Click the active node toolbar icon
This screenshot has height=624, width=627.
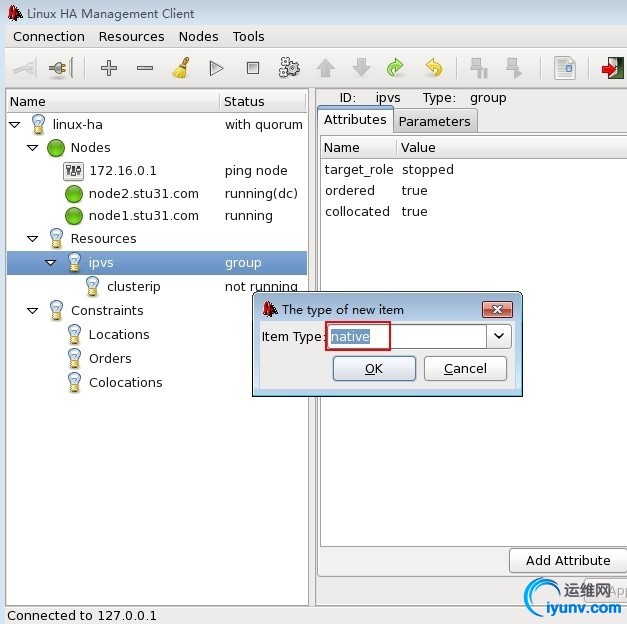[x=514, y=68]
